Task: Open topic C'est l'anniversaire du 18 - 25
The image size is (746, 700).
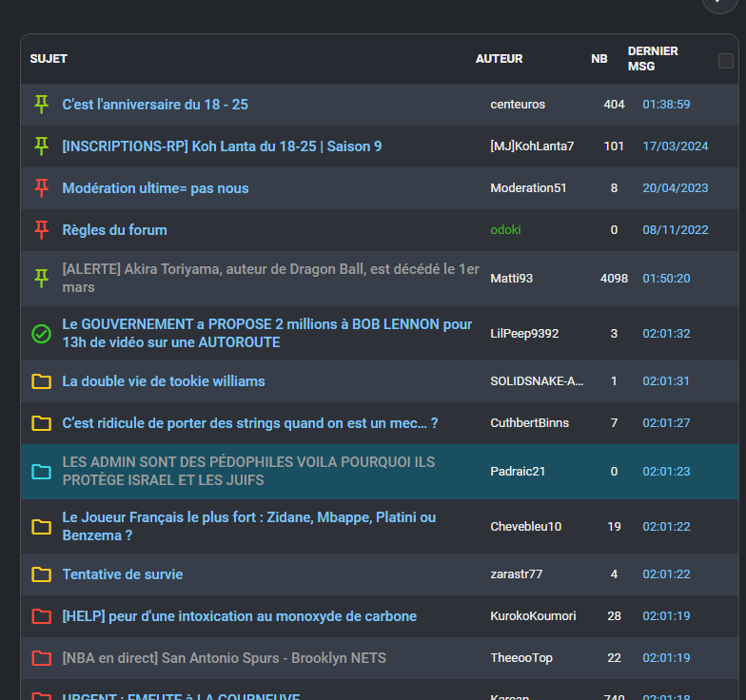Action: (155, 105)
